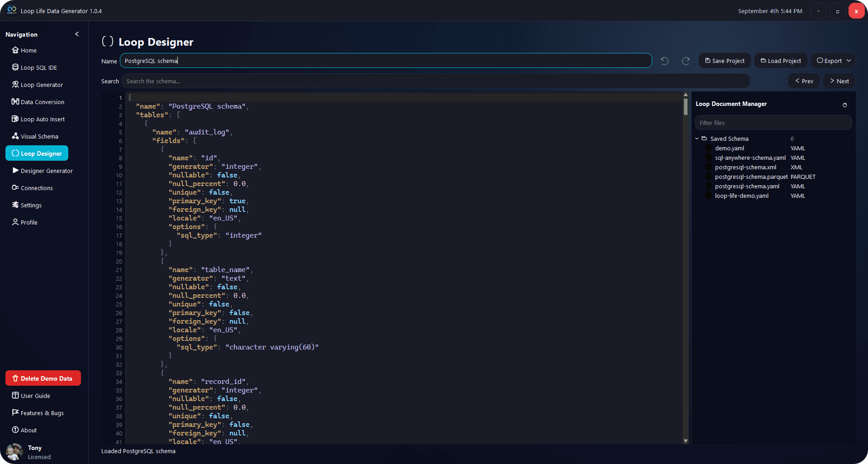Click Save Project
The width and height of the screenshot is (868, 464).
(725, 61)
